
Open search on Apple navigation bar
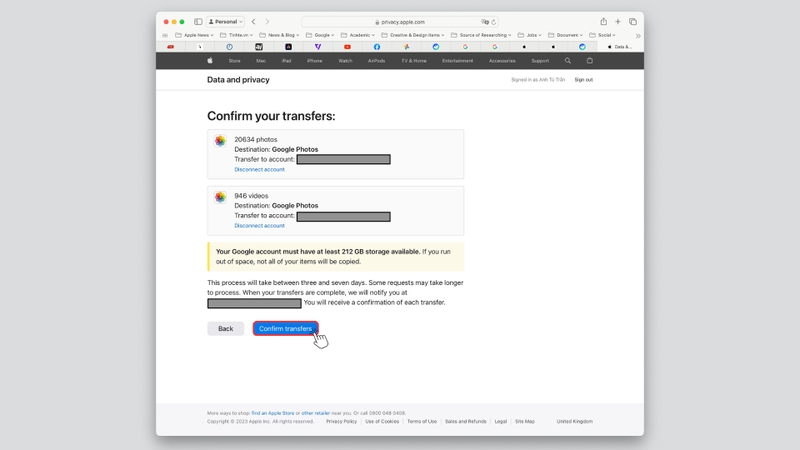click(568, 61)
